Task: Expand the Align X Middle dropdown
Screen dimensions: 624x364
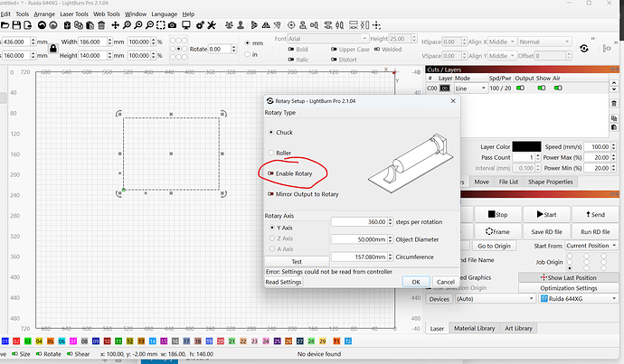Action: click(502, 42)
